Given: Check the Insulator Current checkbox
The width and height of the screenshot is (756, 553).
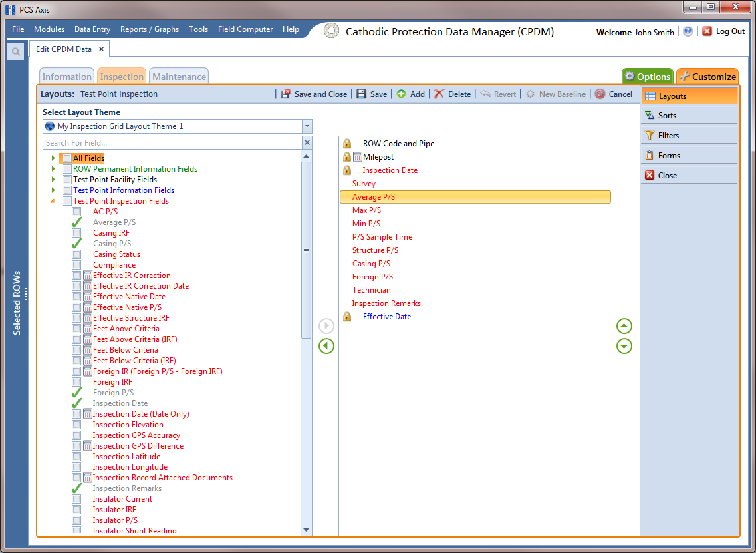Looking at the screenshot, I should click(x=76, y=499).
